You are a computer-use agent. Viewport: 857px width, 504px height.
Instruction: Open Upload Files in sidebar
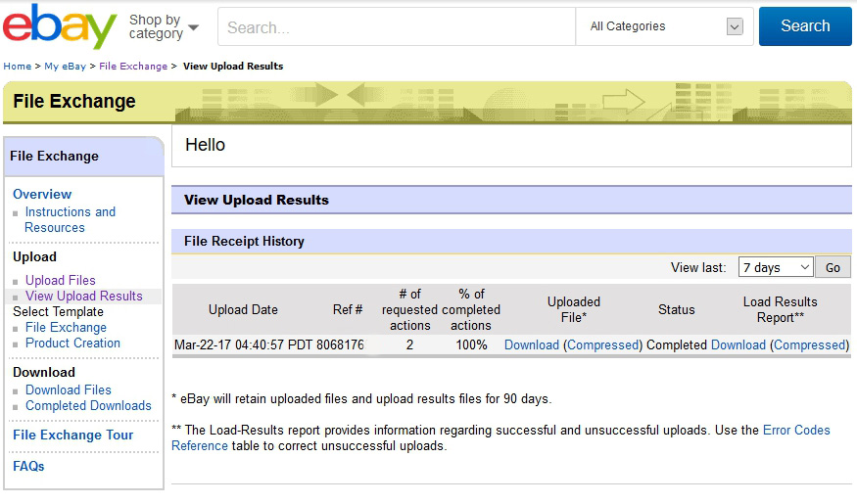60,280
